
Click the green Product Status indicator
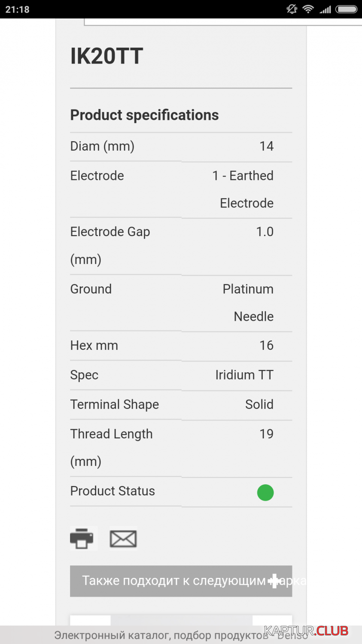tap(265, 492)
